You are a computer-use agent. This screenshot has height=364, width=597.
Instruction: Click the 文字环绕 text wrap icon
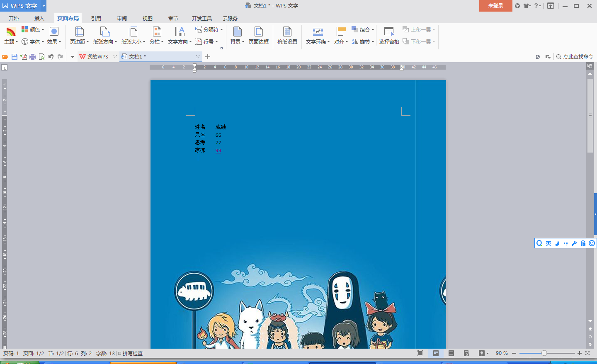318,32
